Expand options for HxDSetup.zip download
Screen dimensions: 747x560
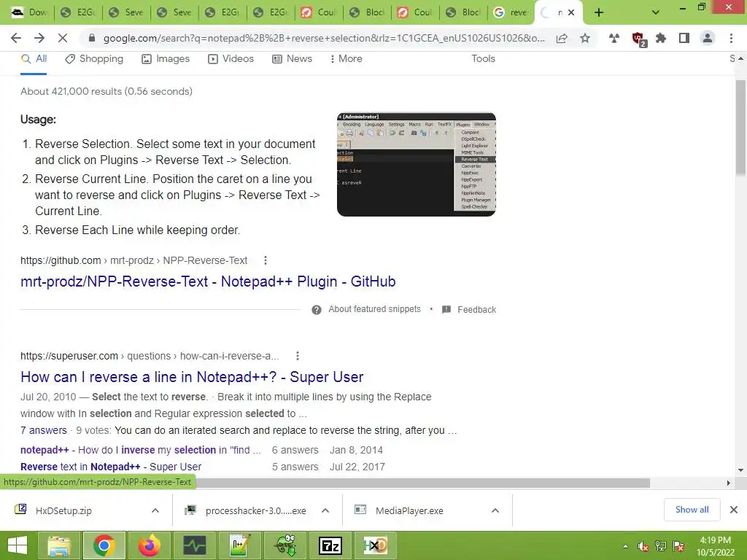click(155, 510)
